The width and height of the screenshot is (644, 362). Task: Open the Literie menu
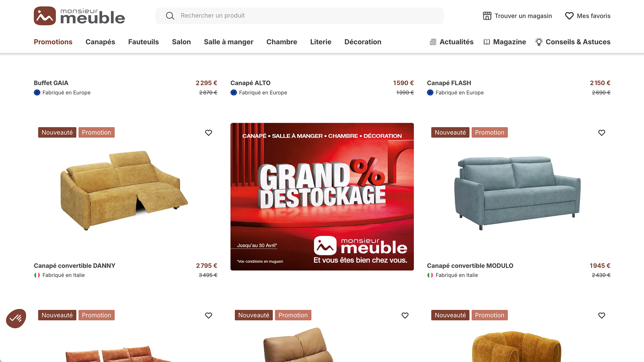[321, 42]
